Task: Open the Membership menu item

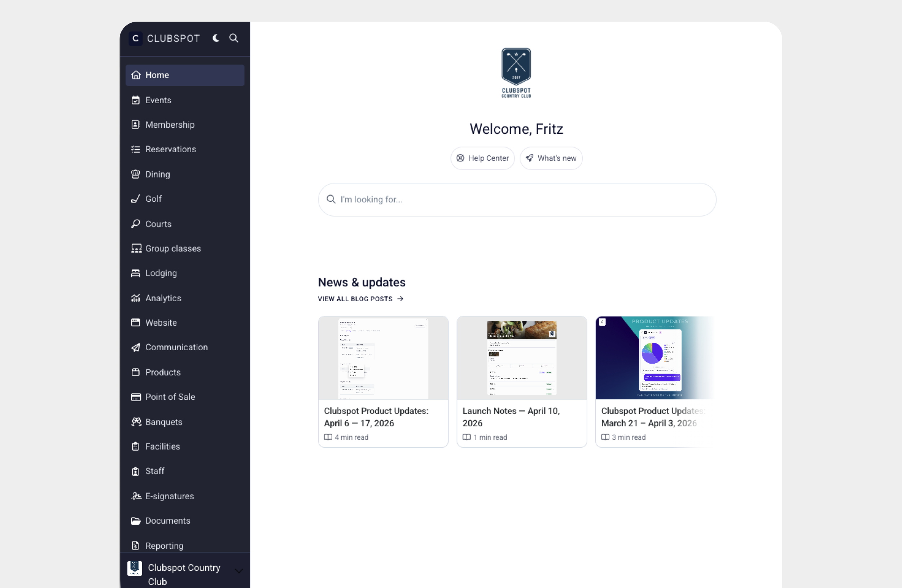Action: point(170,125)
